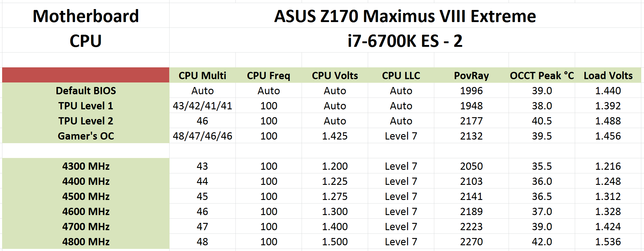Click the '4600 MHz' row label
Screen dimensions: 644x251
[86, 211]
